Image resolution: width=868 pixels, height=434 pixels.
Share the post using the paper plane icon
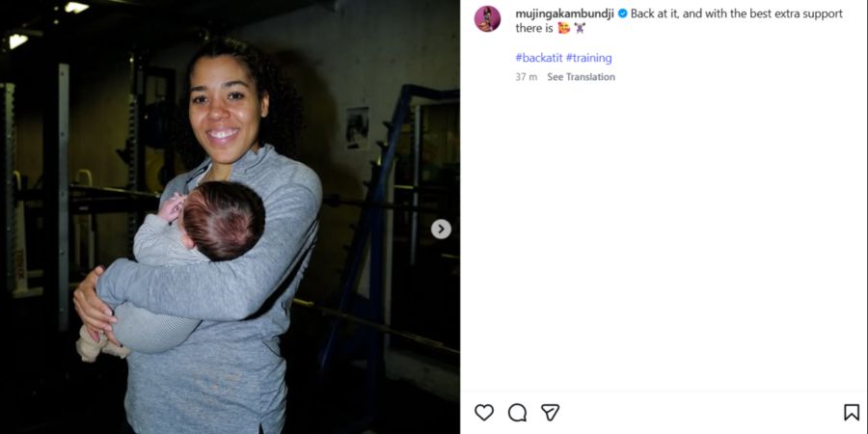[550, 413]
